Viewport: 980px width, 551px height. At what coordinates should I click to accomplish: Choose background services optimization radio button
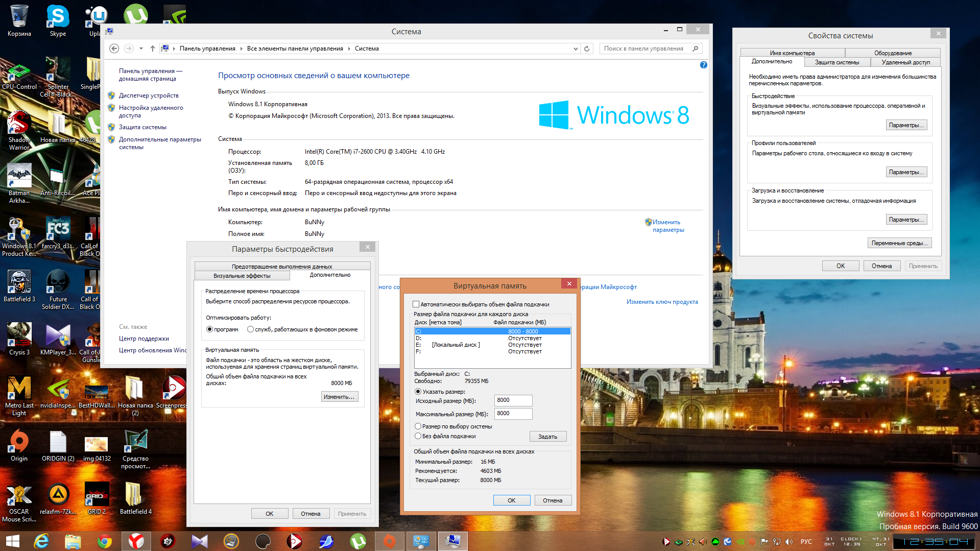(250, 329)
